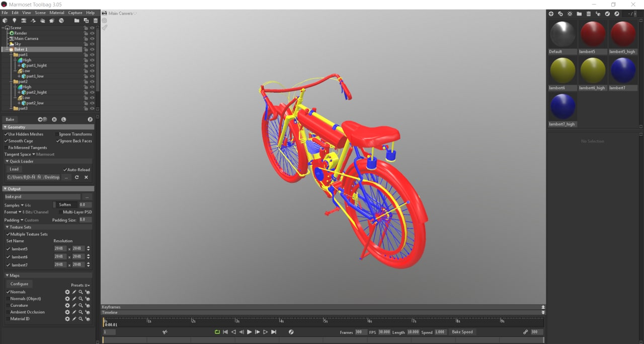Click the loop playback icon in timeline
Screen dimensions: 644x344
(x=217, y=332)
